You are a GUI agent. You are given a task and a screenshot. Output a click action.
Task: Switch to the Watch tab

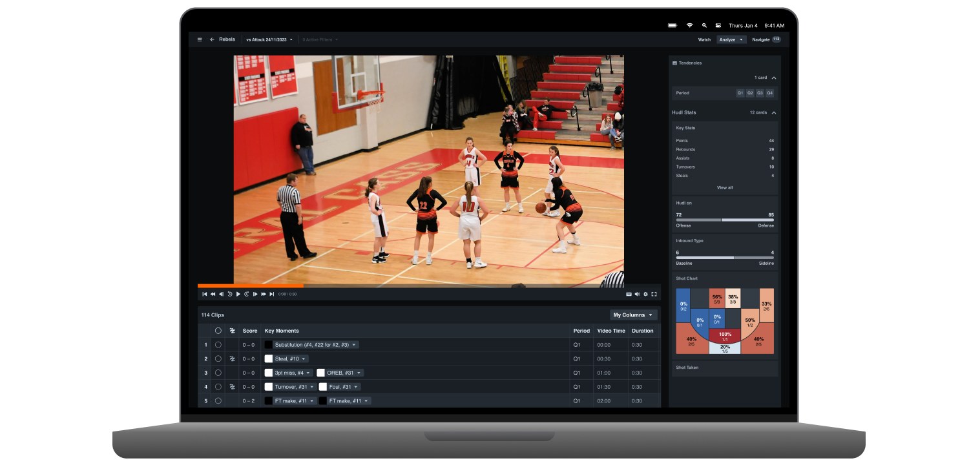704,39
